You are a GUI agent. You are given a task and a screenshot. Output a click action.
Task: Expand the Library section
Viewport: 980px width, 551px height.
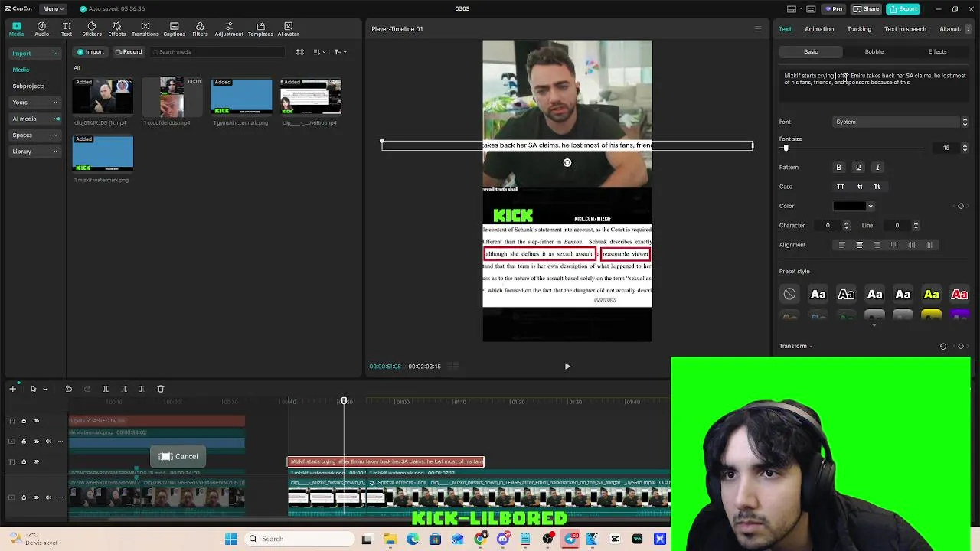(55, 152)
